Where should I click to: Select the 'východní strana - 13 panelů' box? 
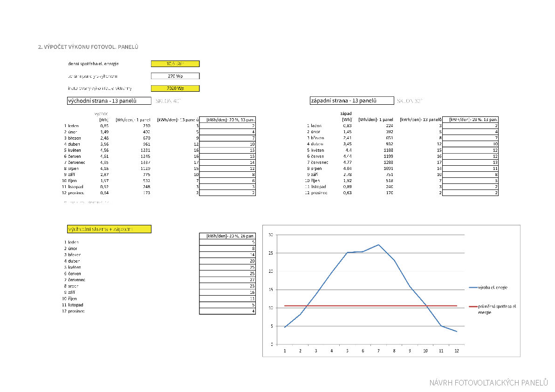[110, 101]
